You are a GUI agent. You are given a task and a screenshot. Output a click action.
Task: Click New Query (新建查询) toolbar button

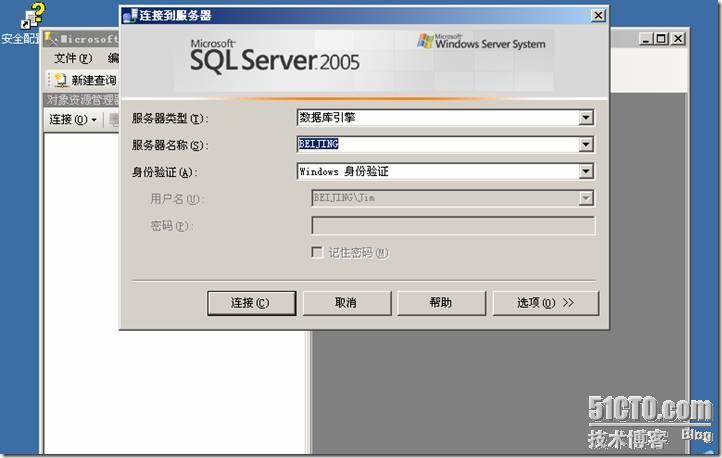85,81
